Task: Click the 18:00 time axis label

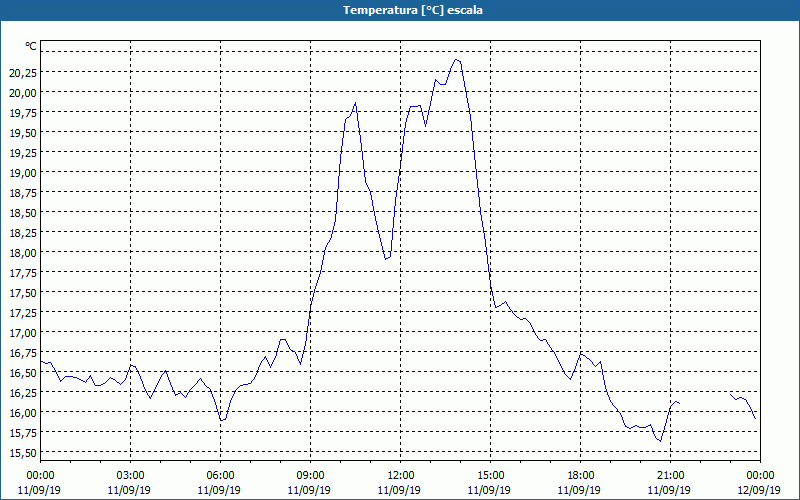Action: (581, 476)
